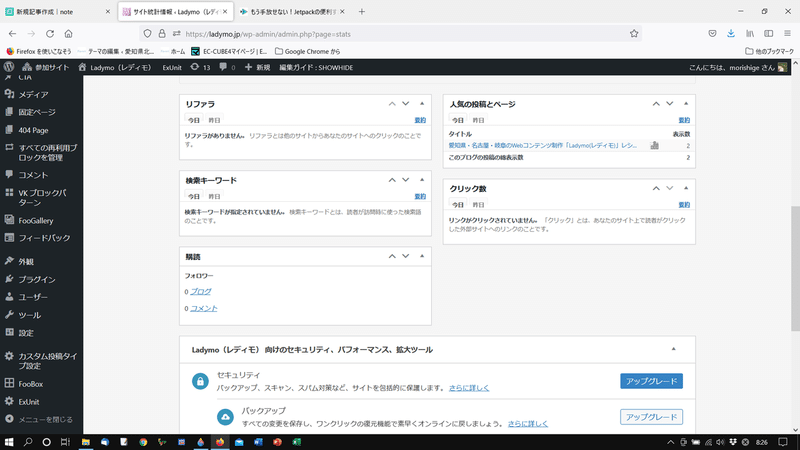Click the page vertical scrollbar thumb
The image size is (800, 450).
[795, 268]
